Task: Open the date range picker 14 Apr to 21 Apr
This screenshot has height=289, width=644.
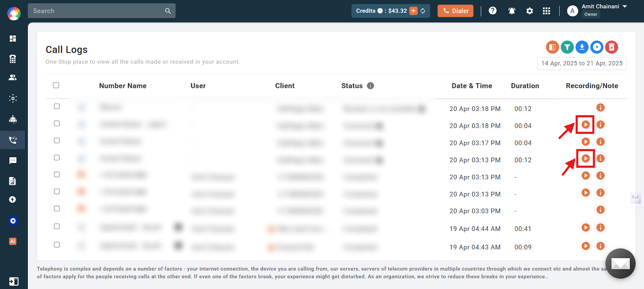Action: click(582, 64)
